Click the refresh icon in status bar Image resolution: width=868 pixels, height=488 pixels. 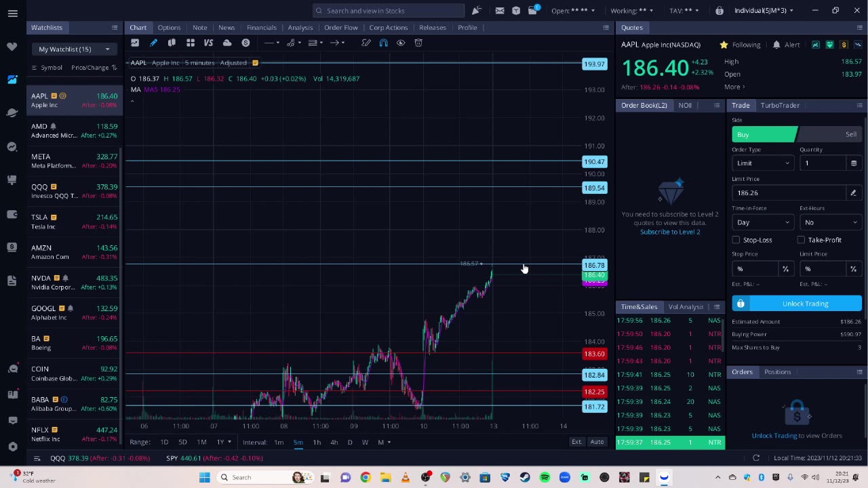[x=756, y=458]
